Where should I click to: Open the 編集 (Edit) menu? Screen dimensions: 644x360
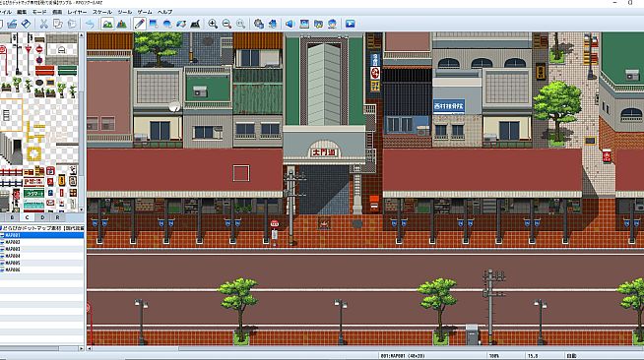tap(22, 12)
